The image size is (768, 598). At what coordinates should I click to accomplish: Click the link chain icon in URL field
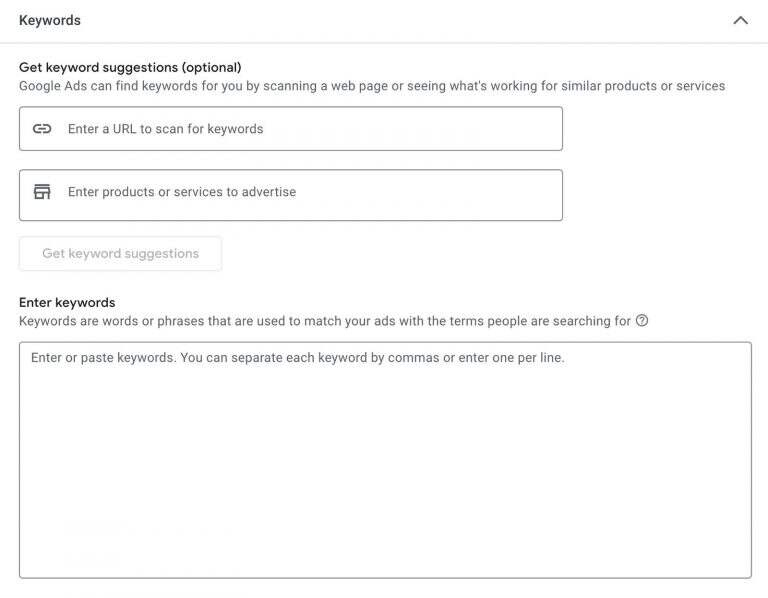click(x=42, y=129)
